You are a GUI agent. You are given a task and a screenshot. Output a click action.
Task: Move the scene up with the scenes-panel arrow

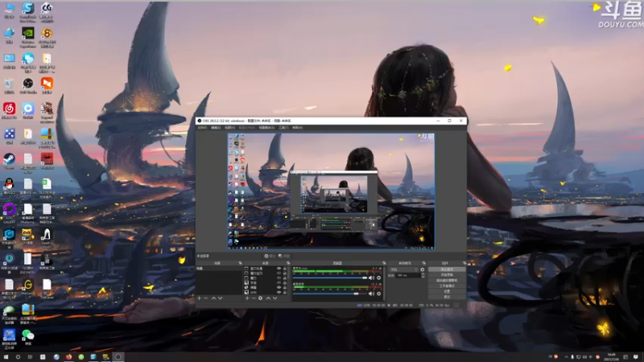(213, 298)
